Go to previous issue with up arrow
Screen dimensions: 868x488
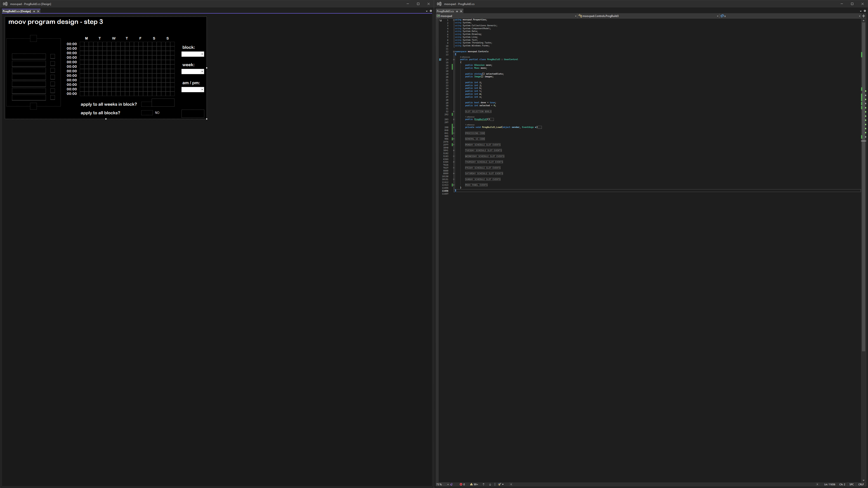tap(484, 484)
